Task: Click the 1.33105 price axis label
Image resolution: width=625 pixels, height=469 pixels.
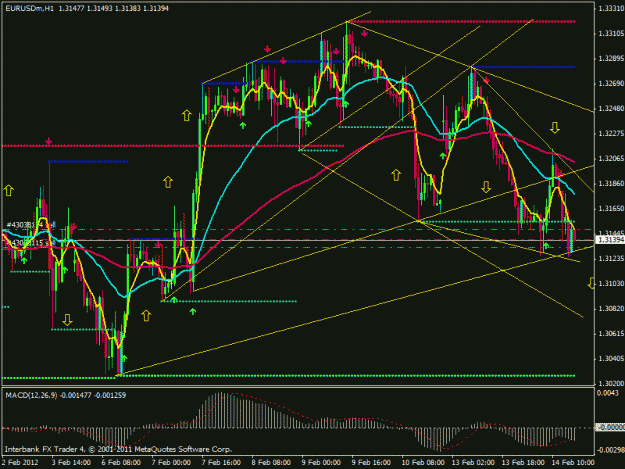Action: [x=611, y=33]
